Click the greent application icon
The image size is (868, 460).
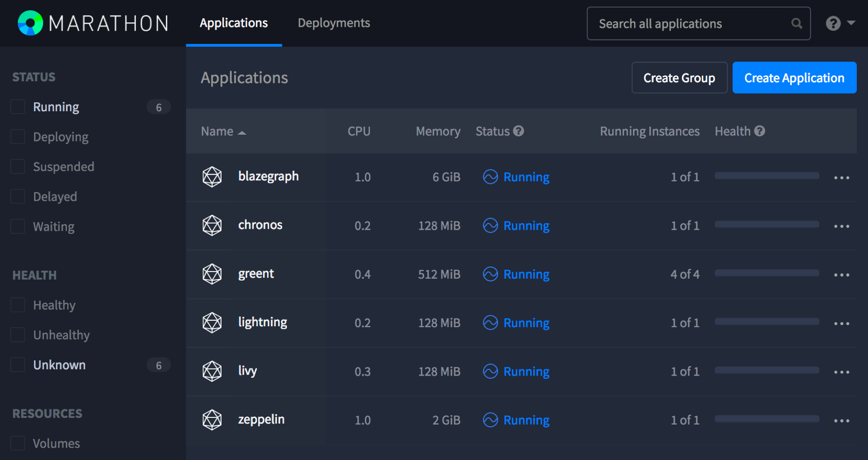coord(212,274)
